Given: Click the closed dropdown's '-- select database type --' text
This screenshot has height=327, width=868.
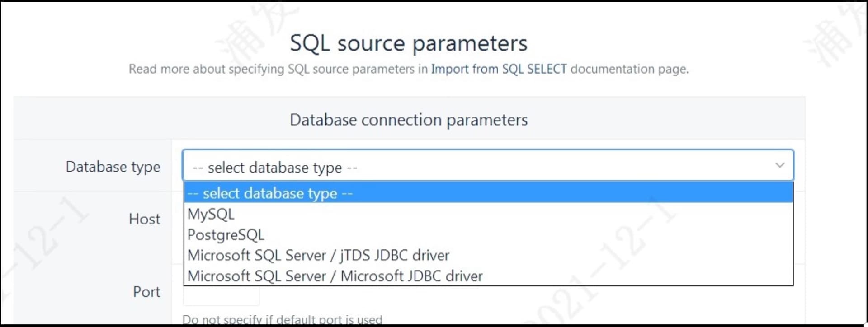Looking at the screenshot, I should point(275,168).
